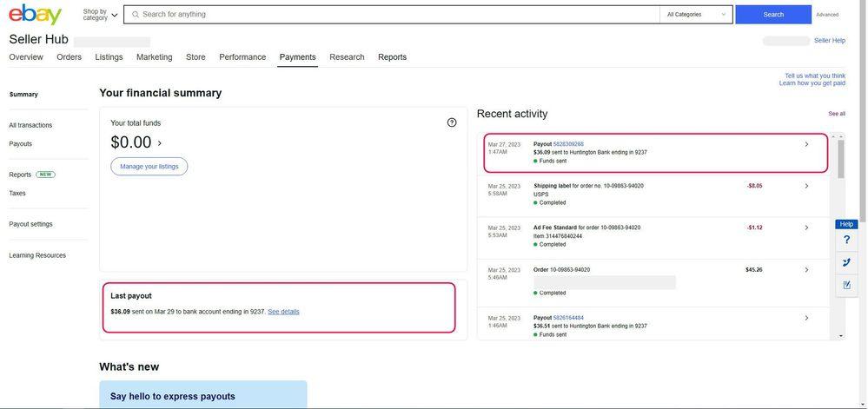
Task: Open the Seller Help link
Action: point(829,41)
